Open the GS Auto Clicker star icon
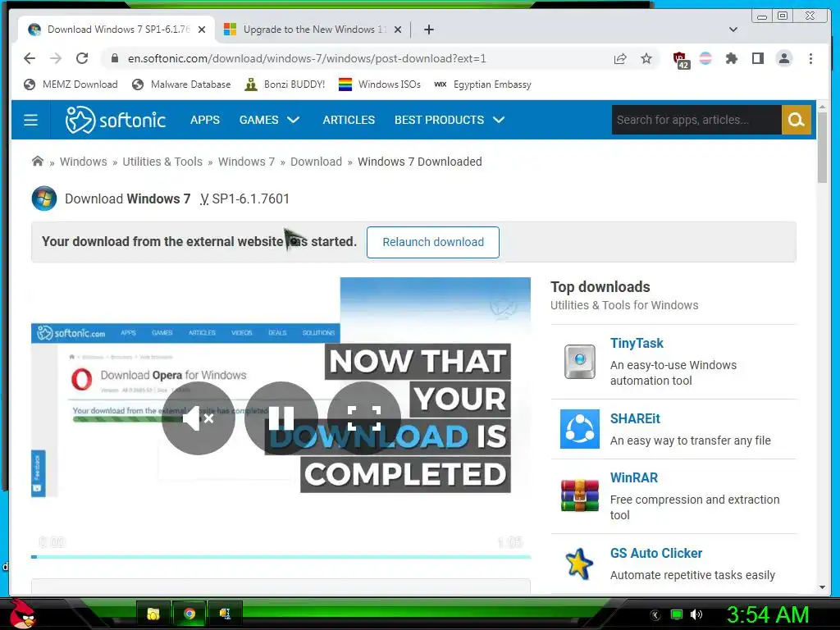 [580, 564]
